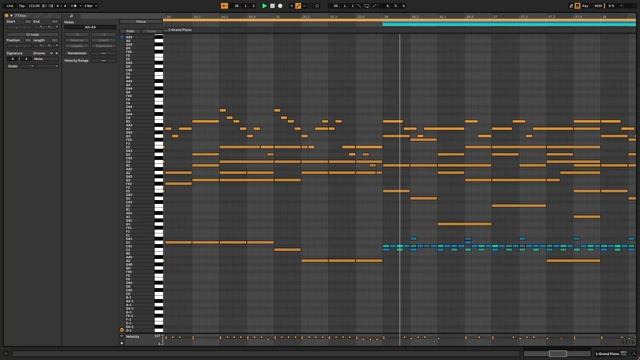Click the arrangement position field
This screenshot has height=360, width=640.
point(244,6)
